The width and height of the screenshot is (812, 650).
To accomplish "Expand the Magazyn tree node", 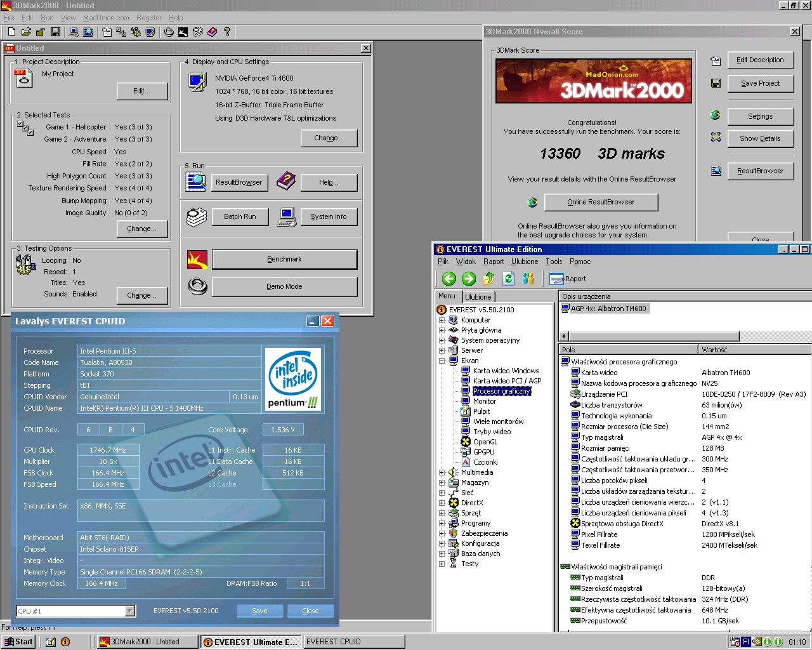I will [442, 482].
